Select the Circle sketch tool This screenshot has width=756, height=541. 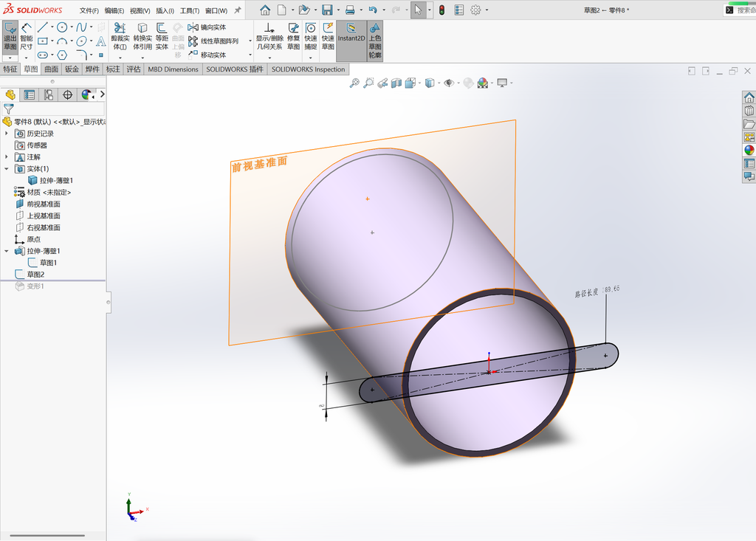click(62, 27)
